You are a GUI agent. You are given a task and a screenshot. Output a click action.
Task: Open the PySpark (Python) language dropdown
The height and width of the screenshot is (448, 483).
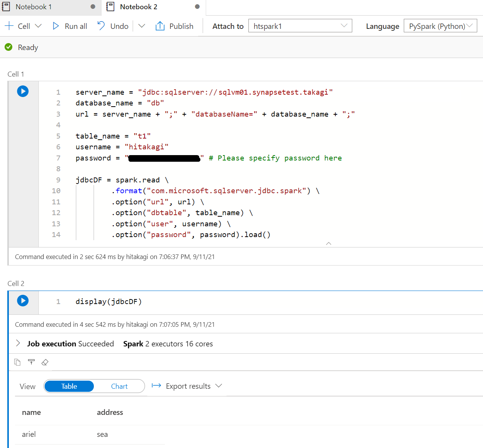[x=440, y=26]
